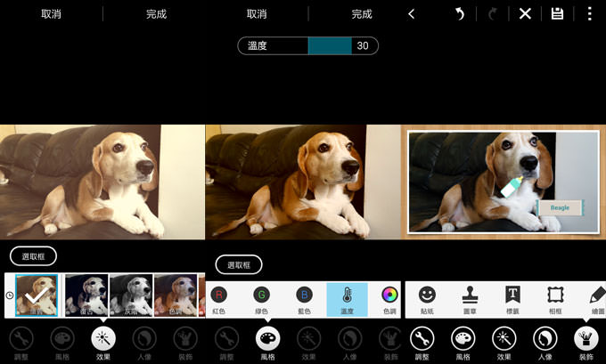Open the three-dot overflow menu

click(x=589, y=14)
